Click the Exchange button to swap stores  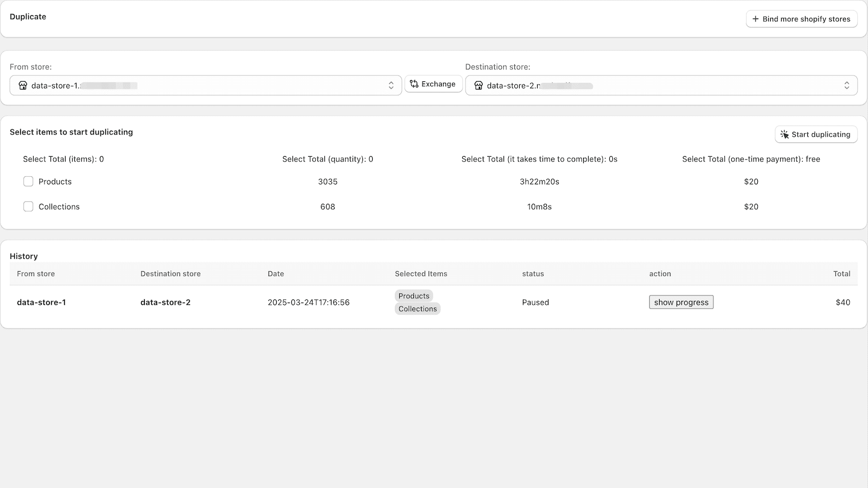pyautogui.click(x=433, y=84)
